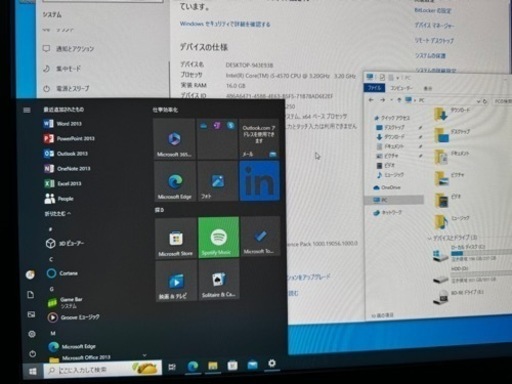Image resolution: width=512 pixels, height=384 pixels.
Task: Expand Start menu hamburger navigation
Action: tap(27, 110)
